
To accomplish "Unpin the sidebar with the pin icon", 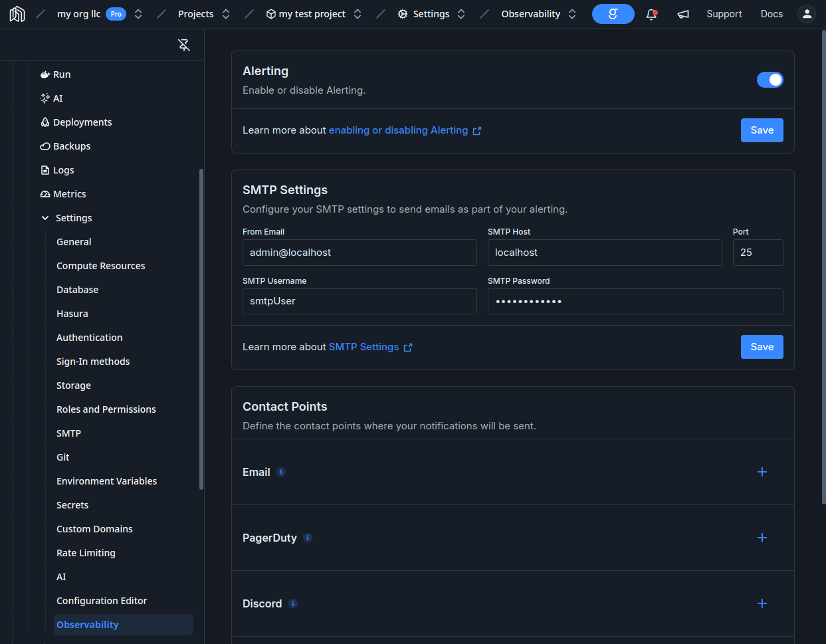I will click(184, 45).
